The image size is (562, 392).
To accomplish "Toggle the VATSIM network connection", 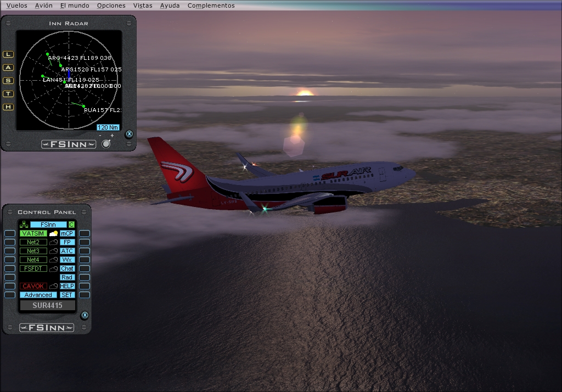I will (x=33, y=233).
